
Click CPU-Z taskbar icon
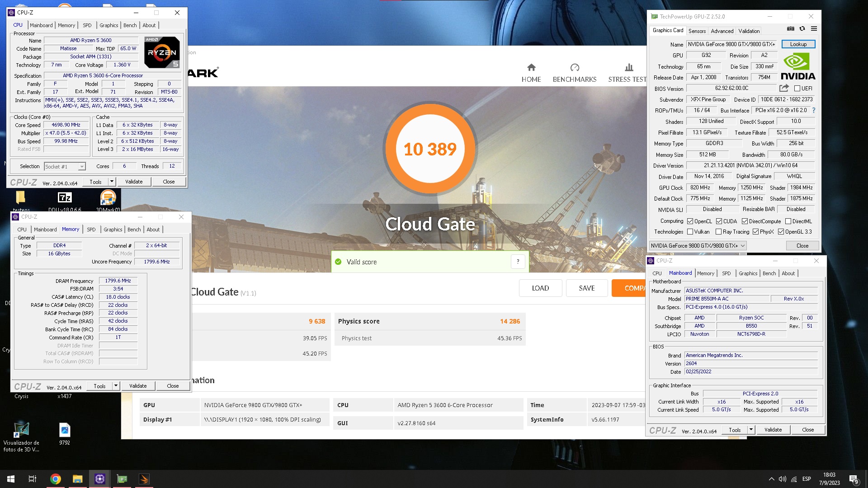coord(100,479)
